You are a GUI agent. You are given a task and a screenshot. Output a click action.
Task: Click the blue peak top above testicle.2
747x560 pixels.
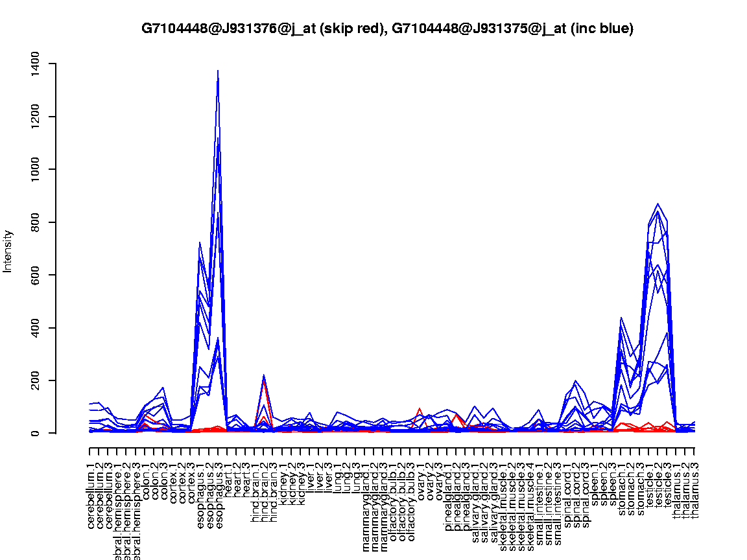(658, 204)
